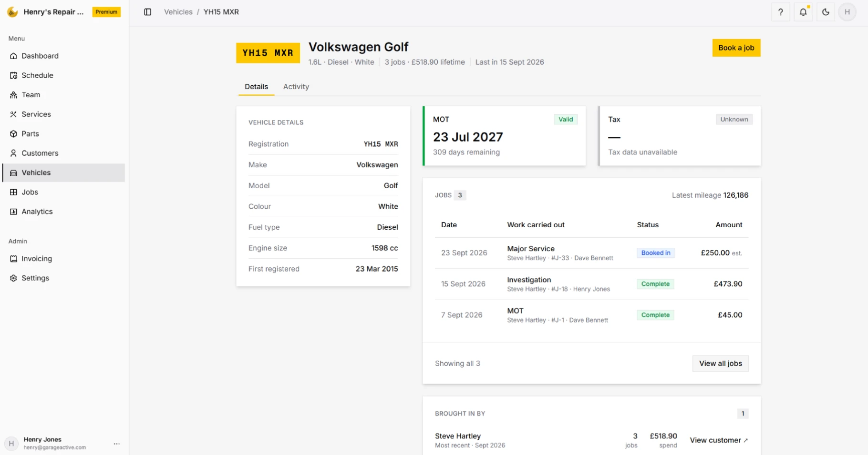The height and width of the screenshot is (455, 868).
Task: Open the H user avatar menu
Action: pyautogui.click(x=847, y=12)
